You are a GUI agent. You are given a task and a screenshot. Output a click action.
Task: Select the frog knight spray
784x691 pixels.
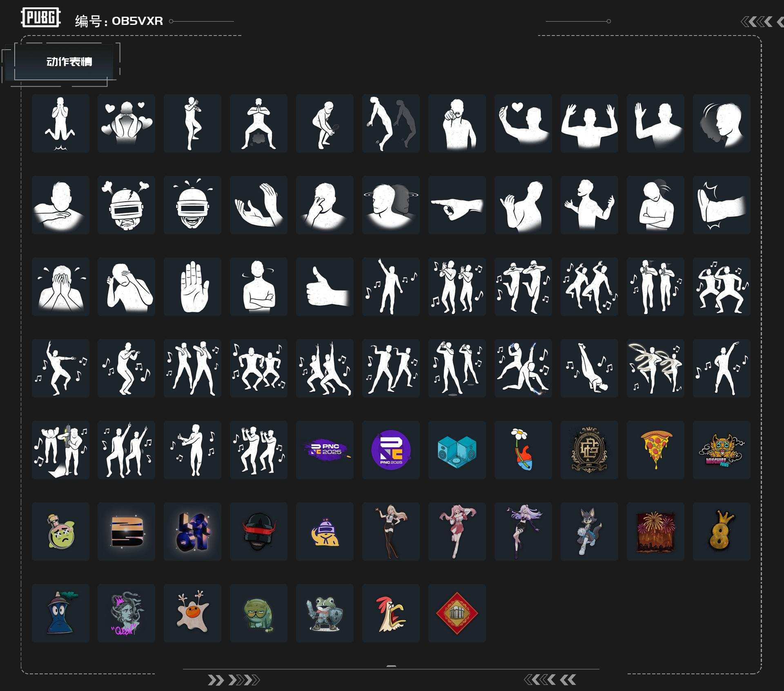[x=325, y=613]
